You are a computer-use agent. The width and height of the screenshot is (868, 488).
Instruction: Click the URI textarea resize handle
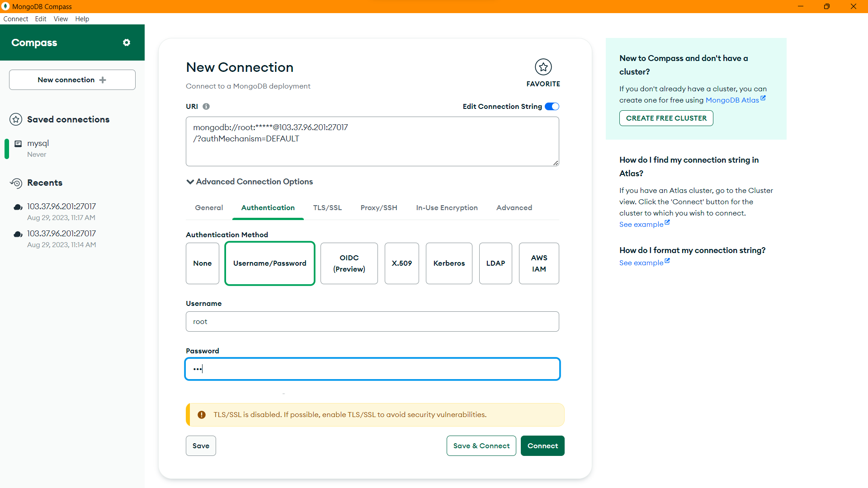coord(556,163)
